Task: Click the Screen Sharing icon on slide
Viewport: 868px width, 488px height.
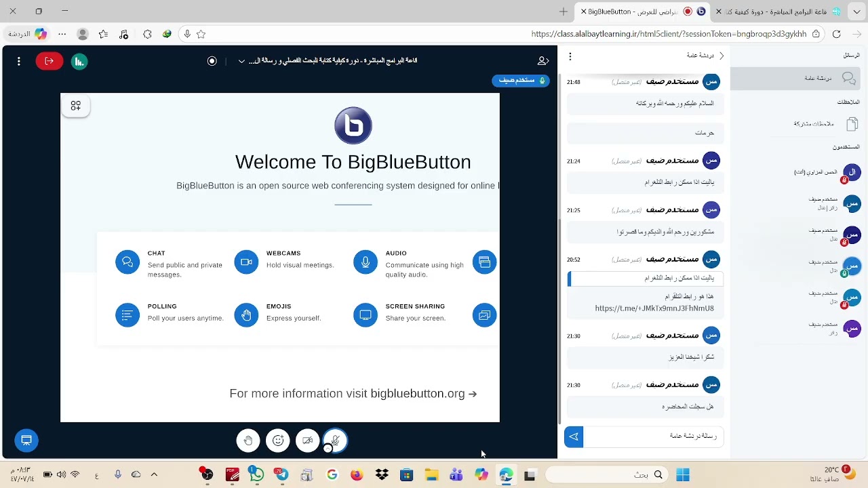Action: [366, 315]
